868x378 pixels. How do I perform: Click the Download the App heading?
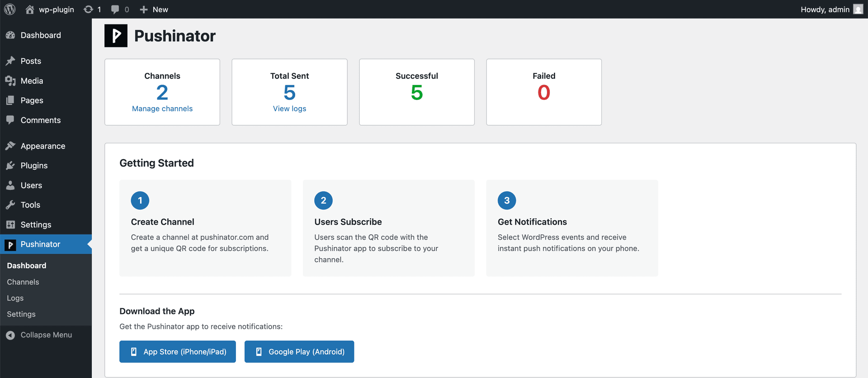coord(157,311)
